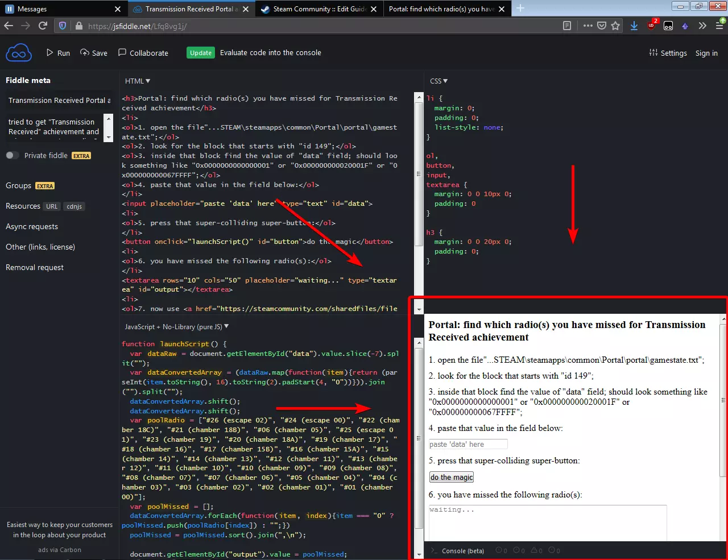Click the waiting... output textarea
The height and width of the screenshot is (560, 728).
548,523
